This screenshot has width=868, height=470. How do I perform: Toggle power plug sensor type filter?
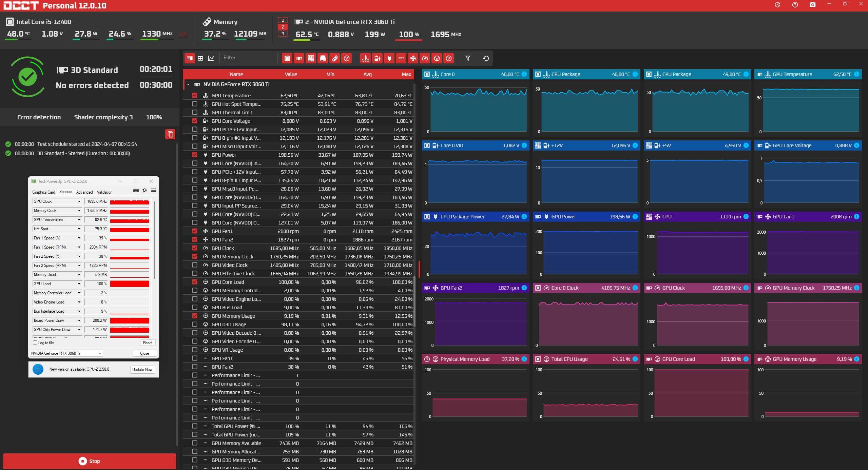(x=389, y=58)
